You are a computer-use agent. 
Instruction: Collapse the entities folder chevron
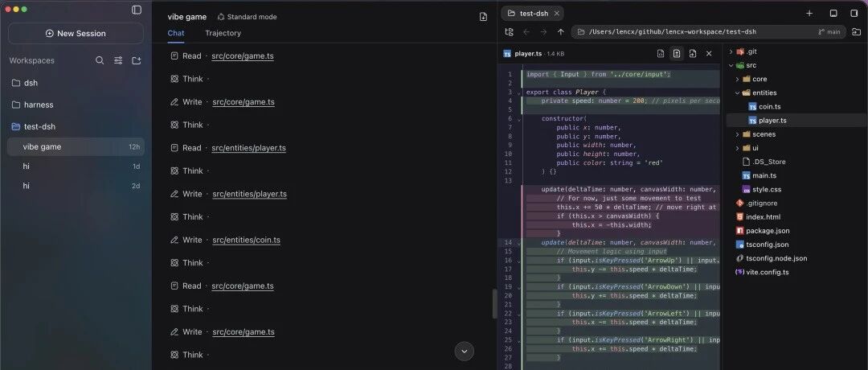point(737,93)
